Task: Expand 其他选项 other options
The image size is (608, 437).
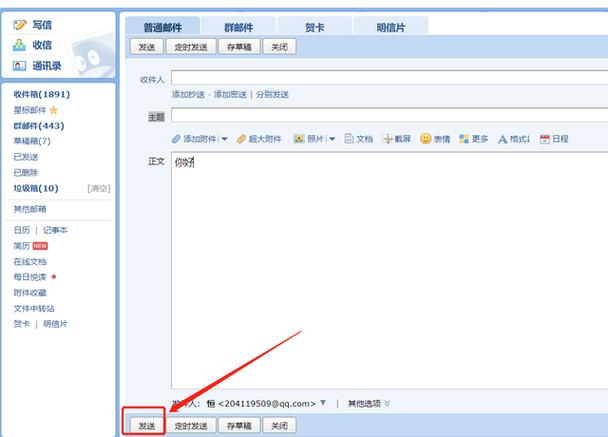Action: coord(368,404)
